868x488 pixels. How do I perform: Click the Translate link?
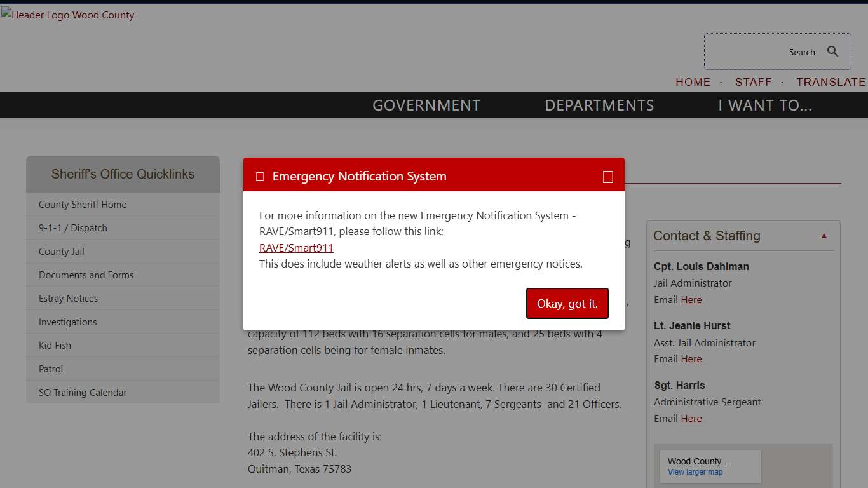[x=831, y=82]
